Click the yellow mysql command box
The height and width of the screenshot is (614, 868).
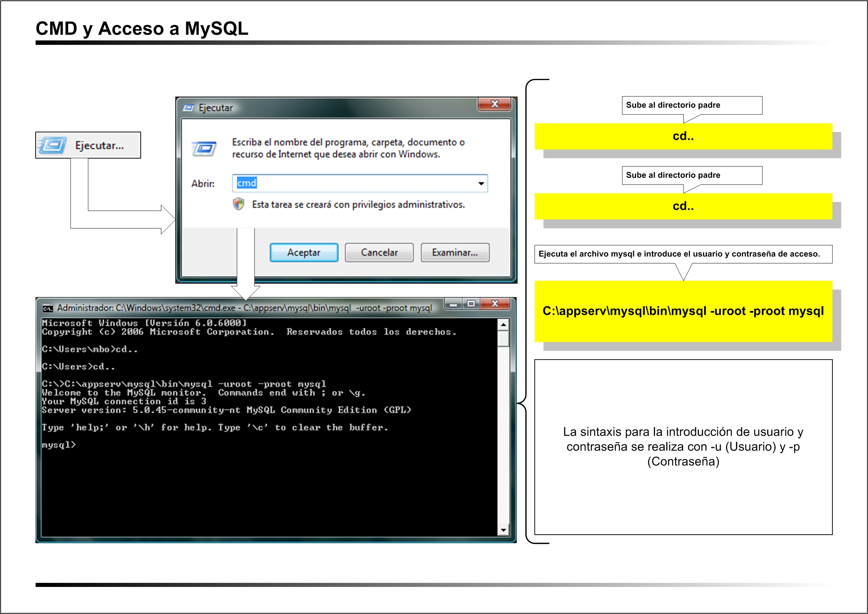click(x=683, y=311)
